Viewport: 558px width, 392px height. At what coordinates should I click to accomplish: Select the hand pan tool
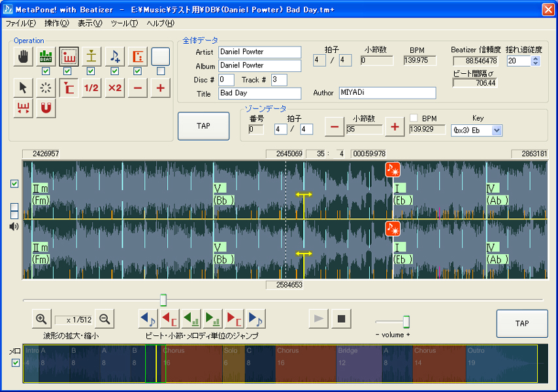23,57
